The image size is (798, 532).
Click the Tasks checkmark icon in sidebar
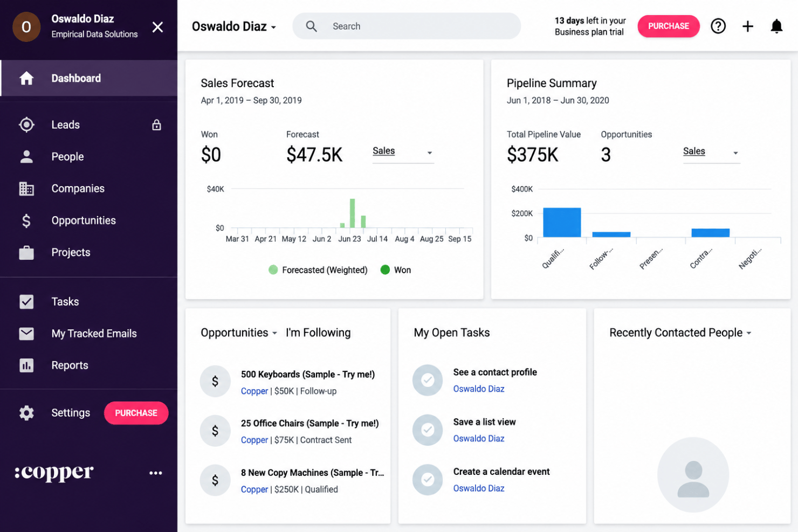pos(26,302)
